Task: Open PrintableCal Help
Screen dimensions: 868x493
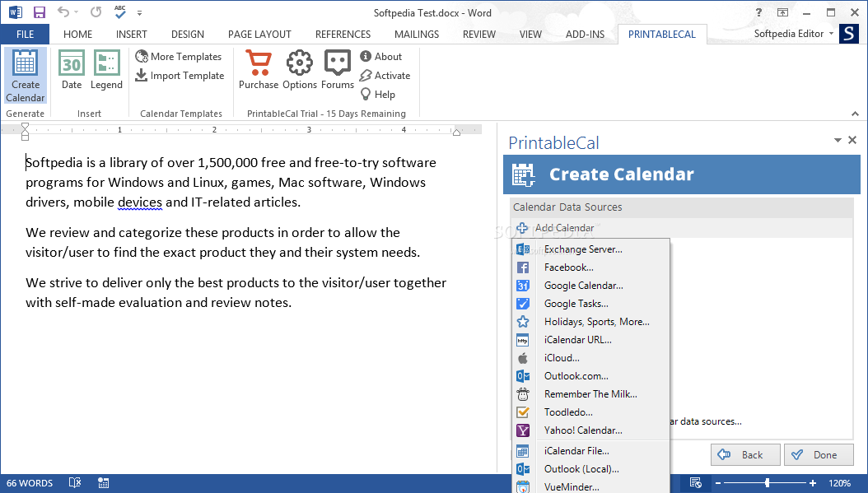Action: pyautogui.click(x=377, y=94)
